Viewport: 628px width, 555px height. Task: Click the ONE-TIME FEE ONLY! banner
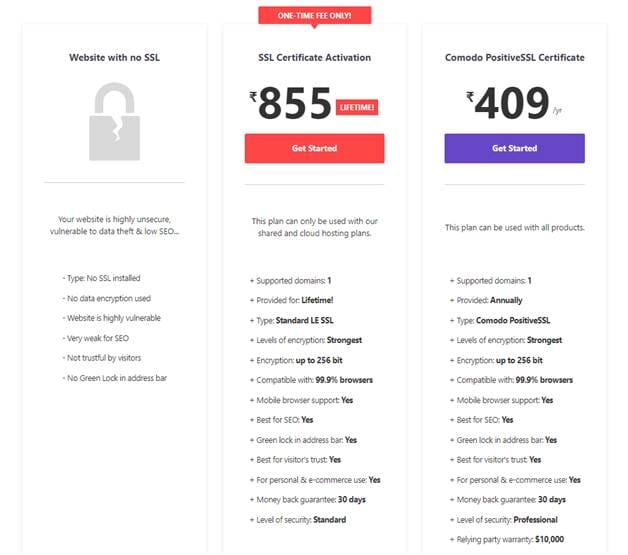[x=315, y=16]
